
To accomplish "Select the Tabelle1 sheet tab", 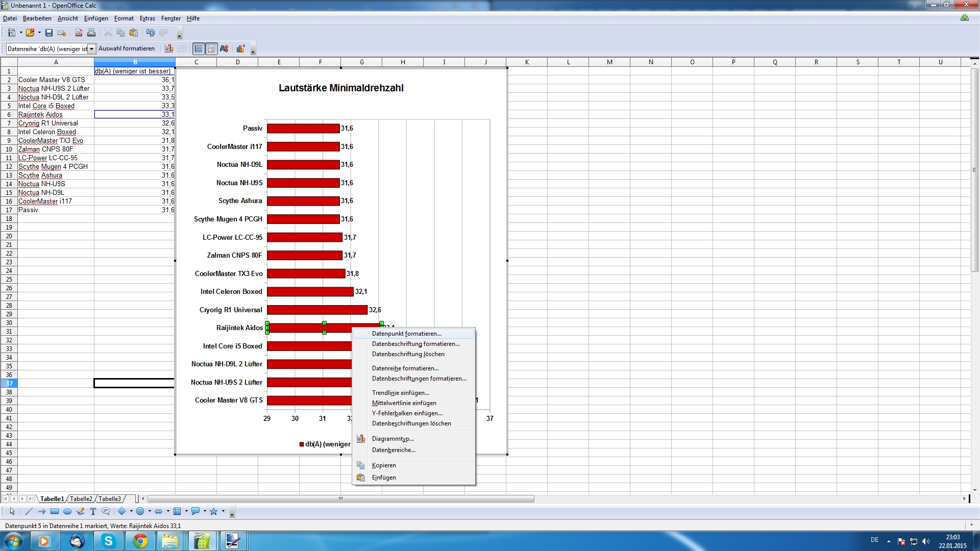I will coord(52,499).
